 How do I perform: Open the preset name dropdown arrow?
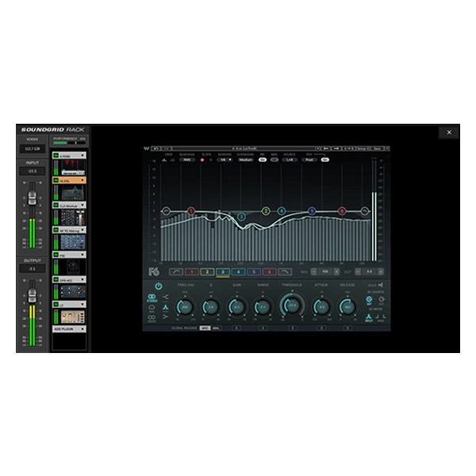318,148
